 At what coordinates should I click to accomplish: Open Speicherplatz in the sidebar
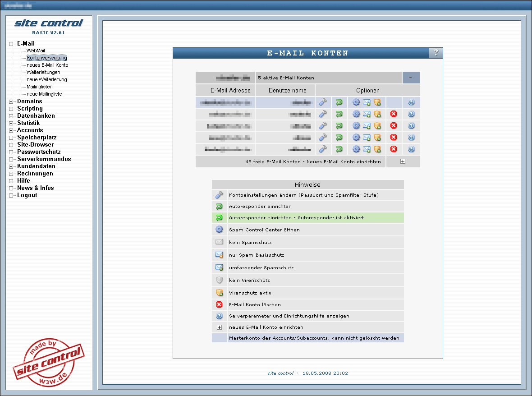pos(37,138)
